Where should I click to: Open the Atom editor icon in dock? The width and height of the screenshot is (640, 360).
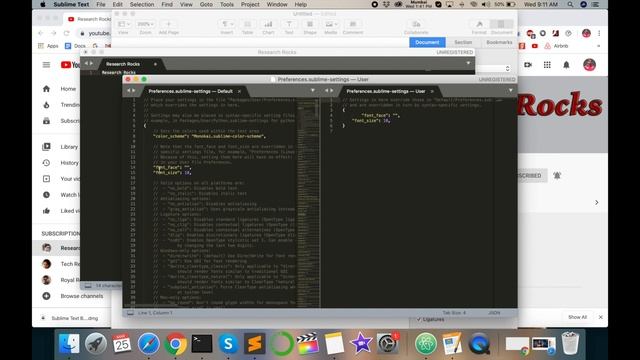pos(426,344)
